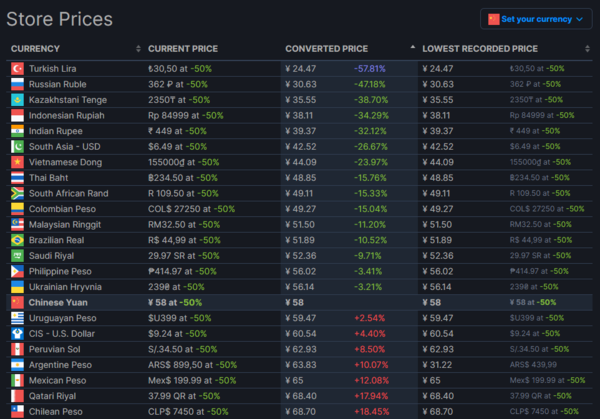Click the Saudi Riyal flag icon

pyautogui.click(x=17, y=256)
